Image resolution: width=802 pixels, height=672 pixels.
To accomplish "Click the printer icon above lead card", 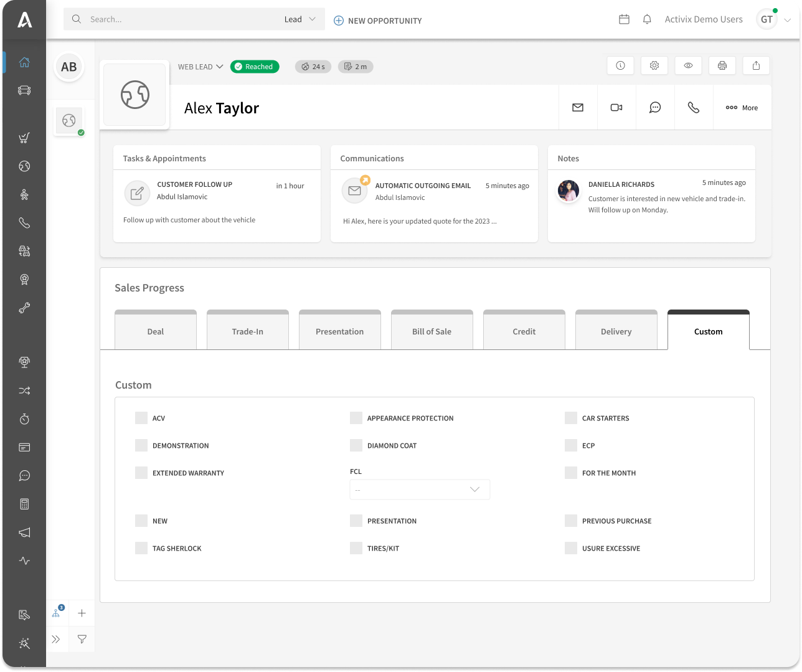I will click(x=722, y=65).
